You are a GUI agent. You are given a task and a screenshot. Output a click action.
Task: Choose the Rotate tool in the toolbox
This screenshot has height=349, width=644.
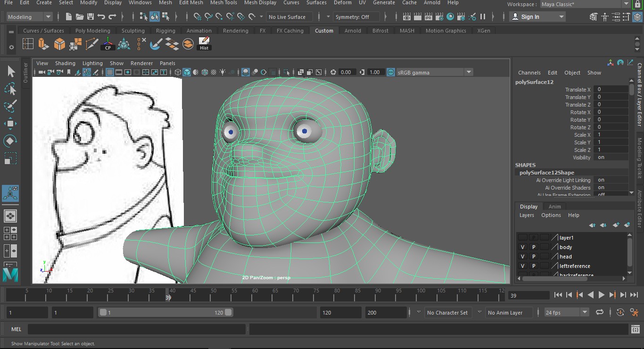tap(10, 141)
